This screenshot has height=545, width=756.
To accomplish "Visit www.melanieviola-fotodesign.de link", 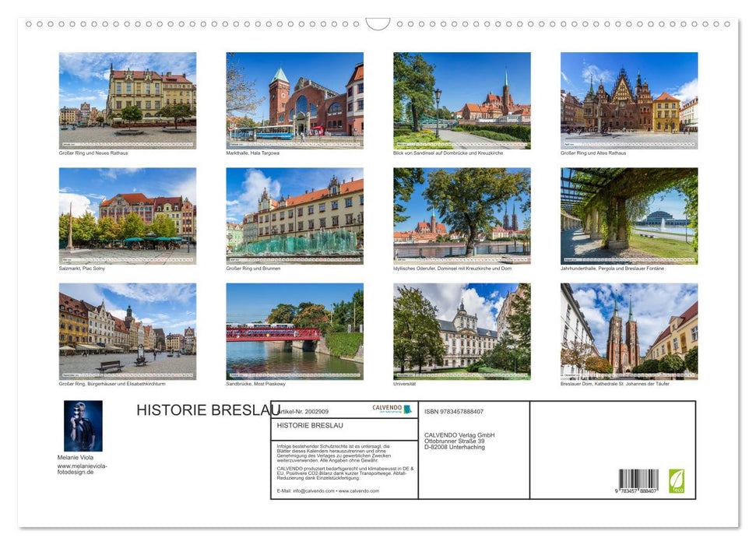I will click(x=83, y=467).
